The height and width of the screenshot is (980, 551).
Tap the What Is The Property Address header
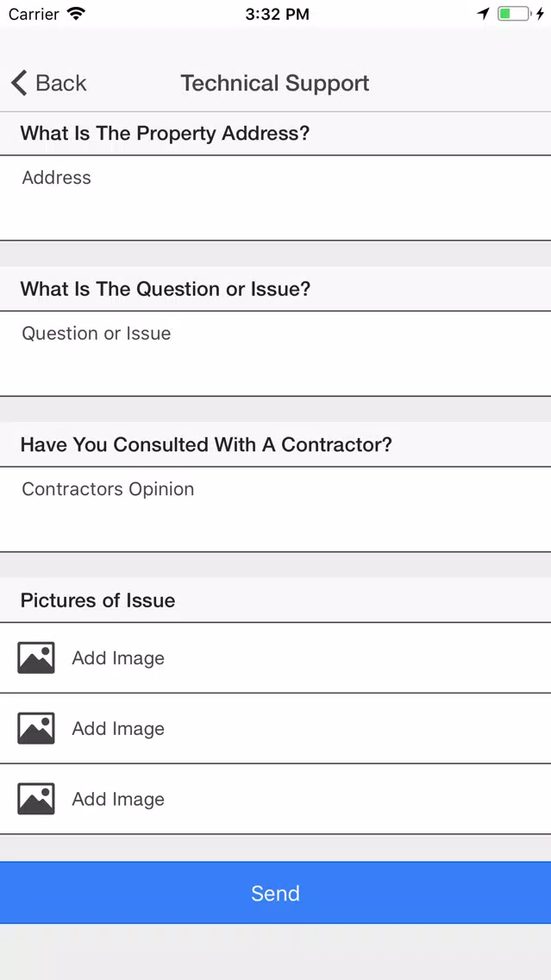(x=165, y=133)
